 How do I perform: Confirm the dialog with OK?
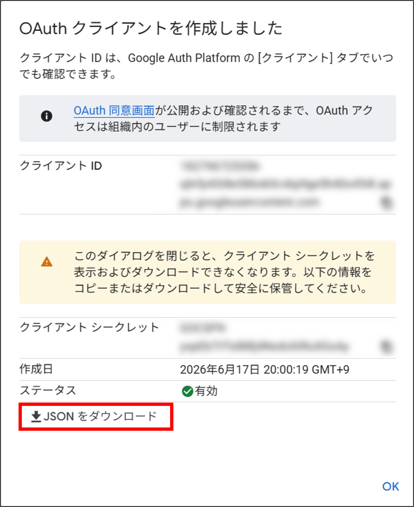(x=390, y=487)
